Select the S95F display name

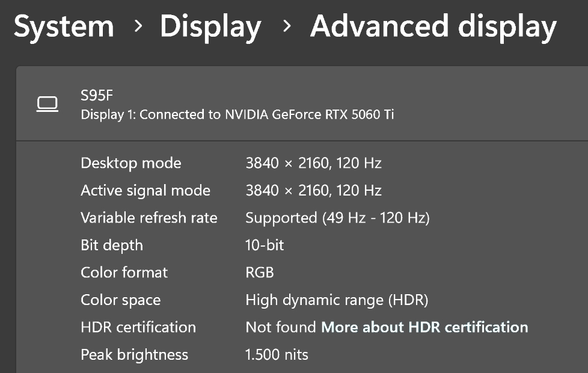click(x=97, y=95)
